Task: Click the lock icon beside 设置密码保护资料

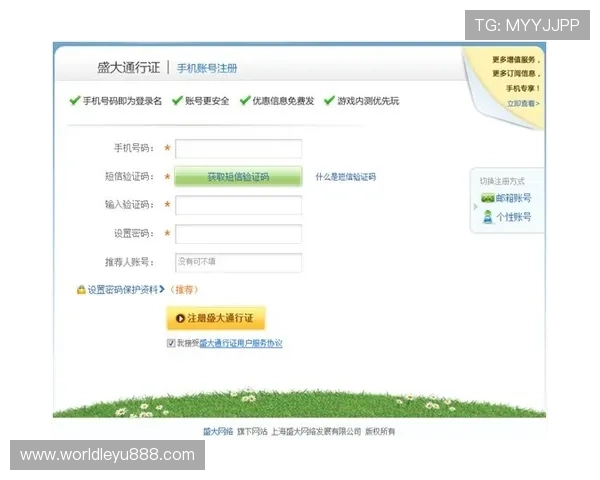Action: (x=81, y=290)
